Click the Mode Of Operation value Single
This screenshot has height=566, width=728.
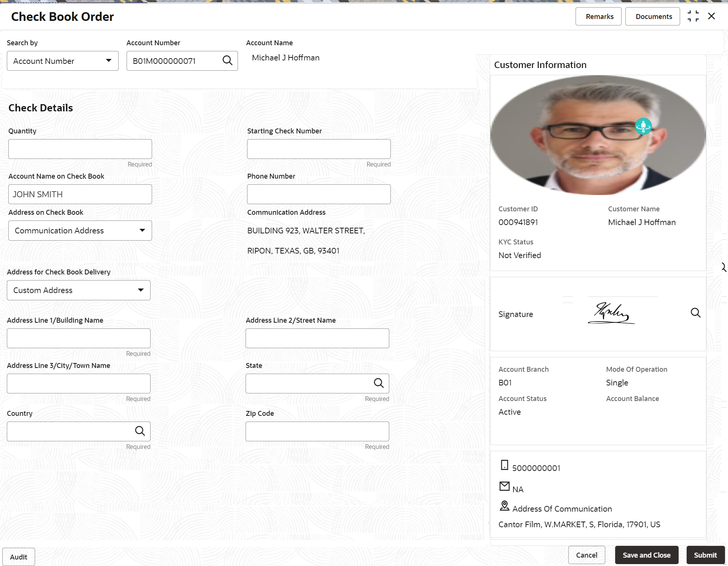[x=617, y=383]
